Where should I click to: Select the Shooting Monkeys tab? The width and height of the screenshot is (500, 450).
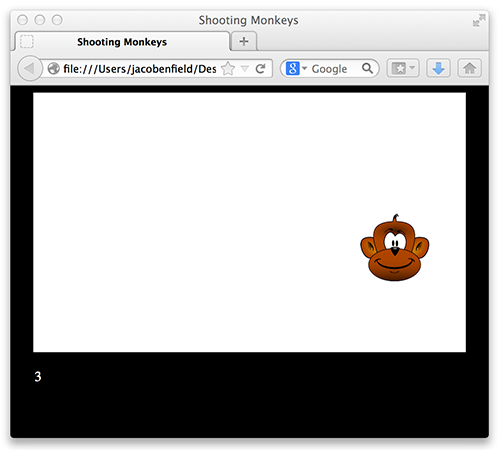click(x=122, y=42)
